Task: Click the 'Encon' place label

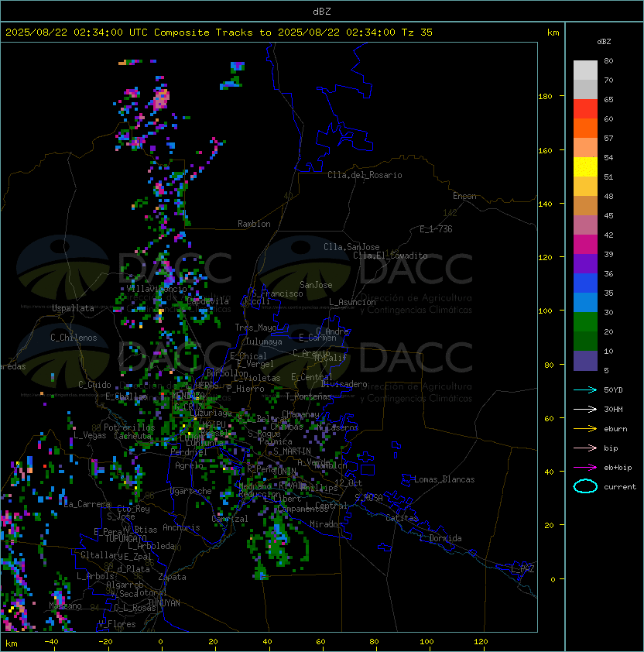Action: pos(464,196)
